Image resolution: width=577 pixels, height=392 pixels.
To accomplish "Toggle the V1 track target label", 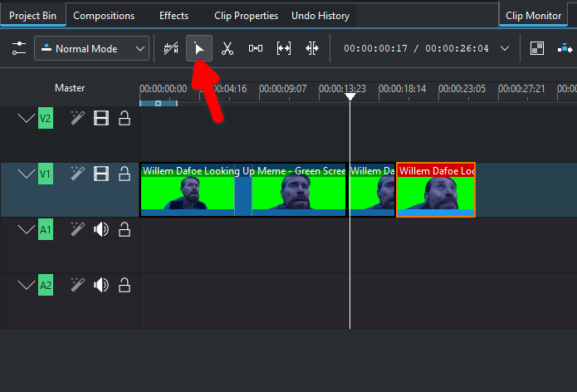I will tap(46, 174).
